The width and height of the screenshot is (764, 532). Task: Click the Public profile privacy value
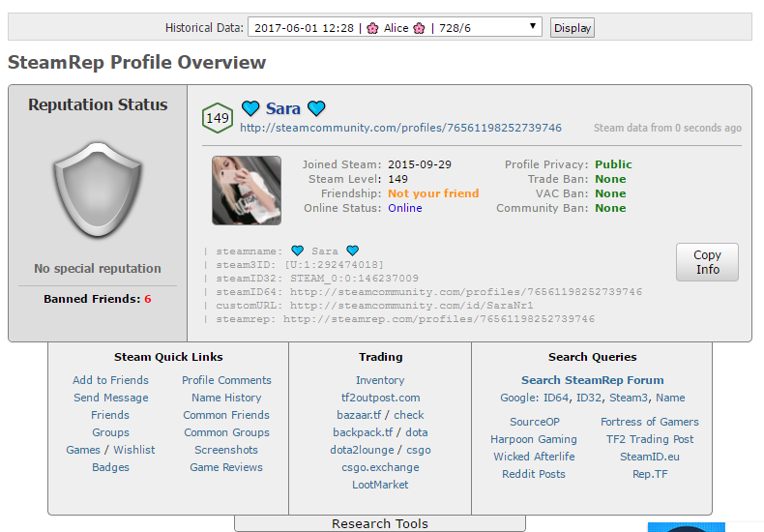(x=613, y=164)
